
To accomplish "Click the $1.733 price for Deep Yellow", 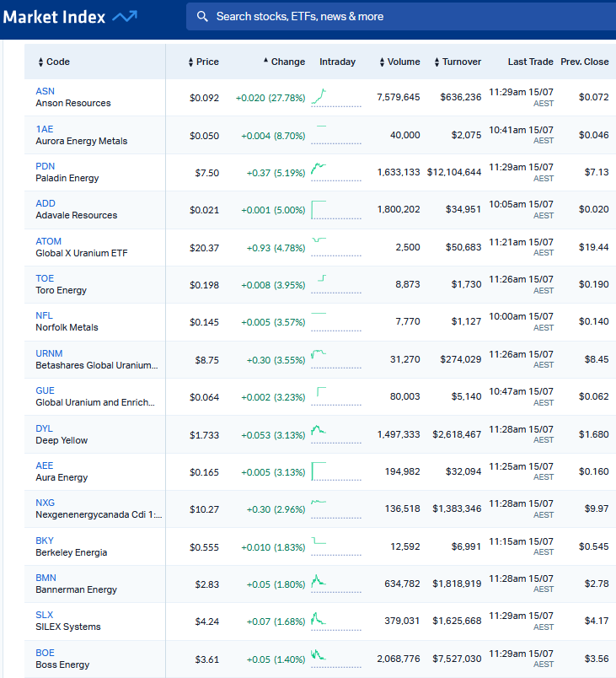I will point(204,435).
